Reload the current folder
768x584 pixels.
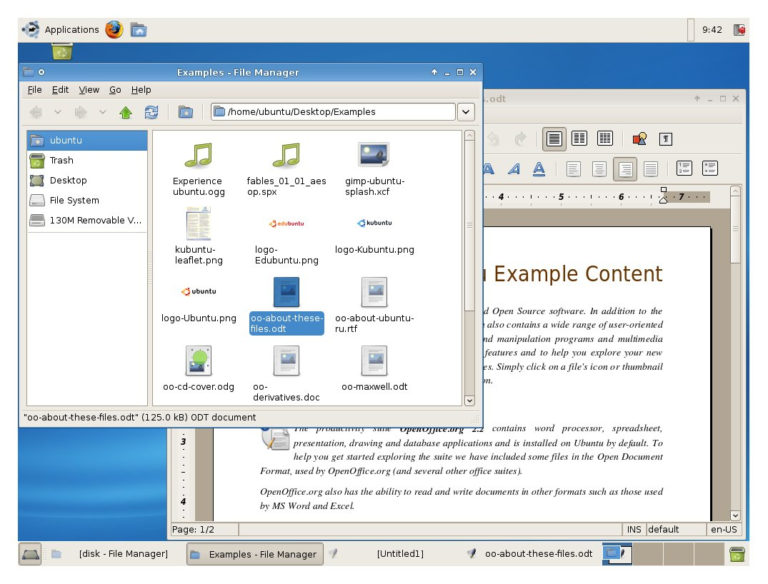151,113
